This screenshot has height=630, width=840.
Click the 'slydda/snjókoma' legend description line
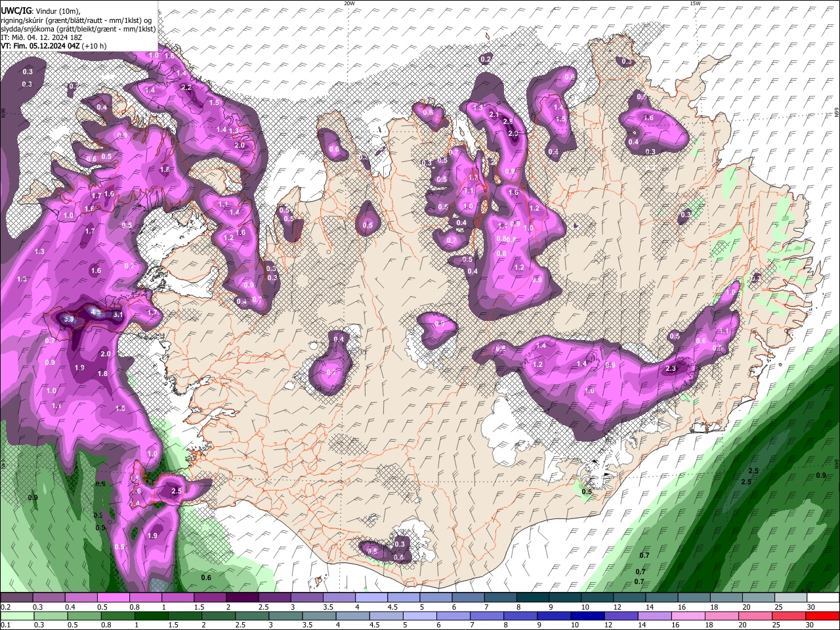78,29
